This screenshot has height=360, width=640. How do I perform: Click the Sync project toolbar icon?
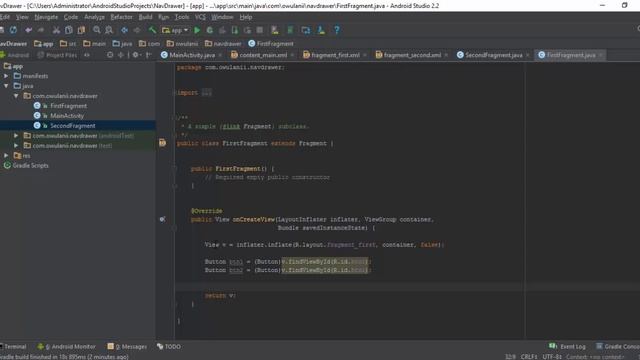(x=13, y=30)
